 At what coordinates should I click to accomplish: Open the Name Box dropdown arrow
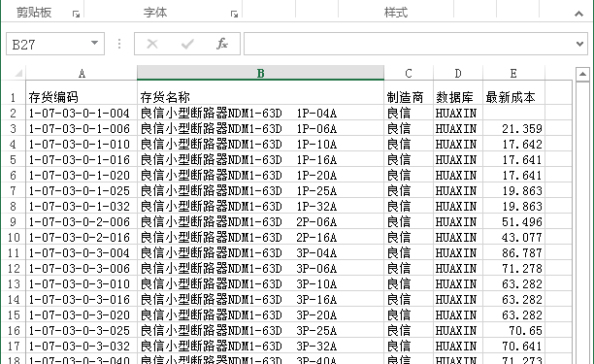[x=94, y=43]
